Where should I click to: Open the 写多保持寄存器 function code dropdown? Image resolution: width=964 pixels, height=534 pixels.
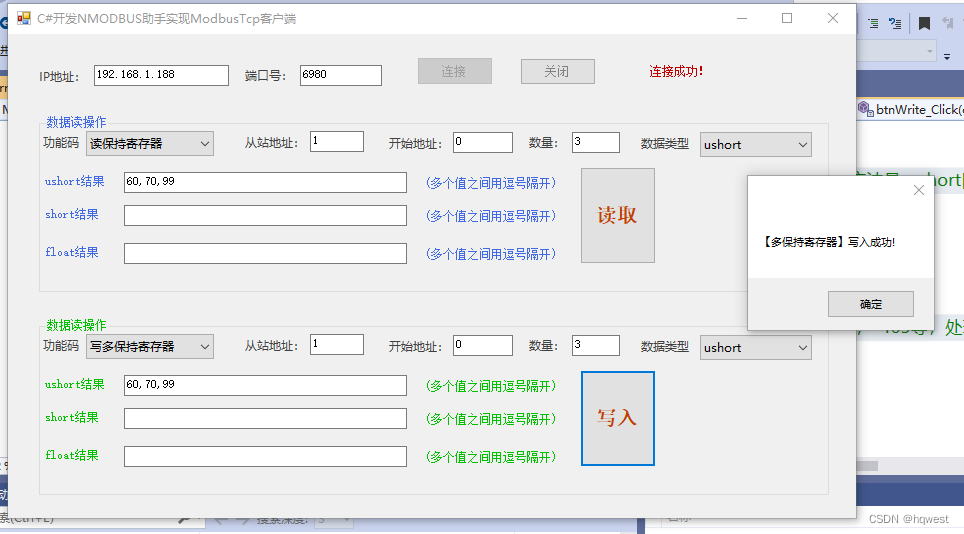(150, 347)
